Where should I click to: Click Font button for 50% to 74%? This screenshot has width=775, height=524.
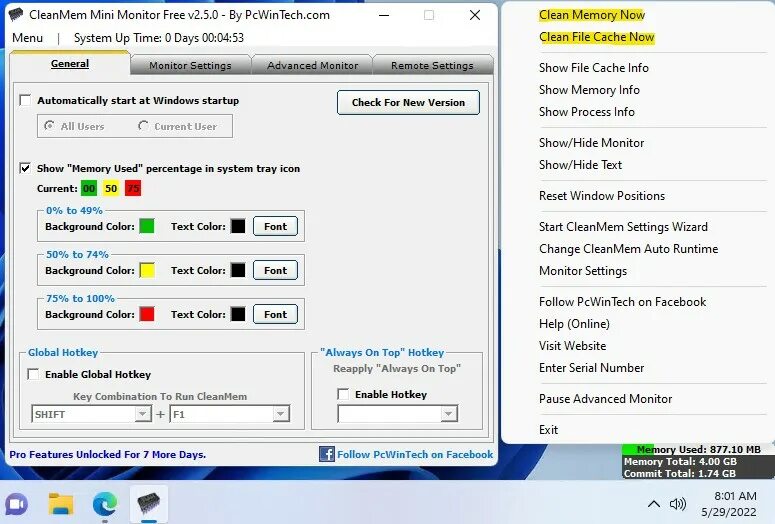pos(275,270)
